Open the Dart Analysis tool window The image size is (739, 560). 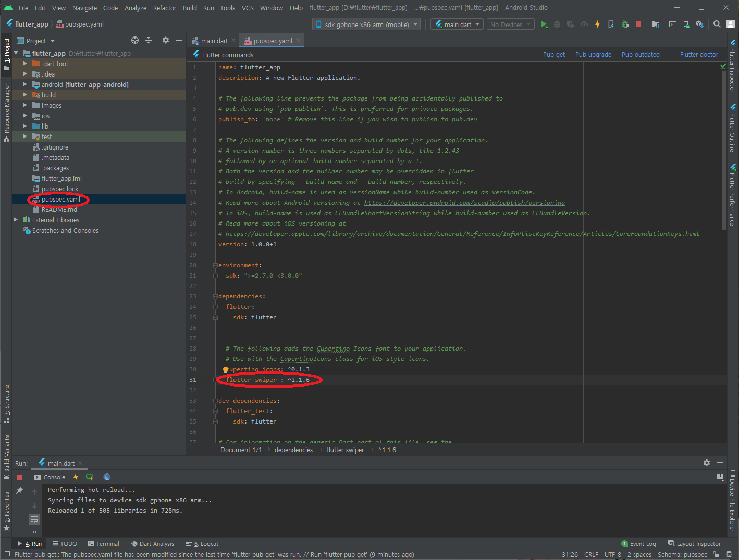pyautogui.click(x=153, y=544)
